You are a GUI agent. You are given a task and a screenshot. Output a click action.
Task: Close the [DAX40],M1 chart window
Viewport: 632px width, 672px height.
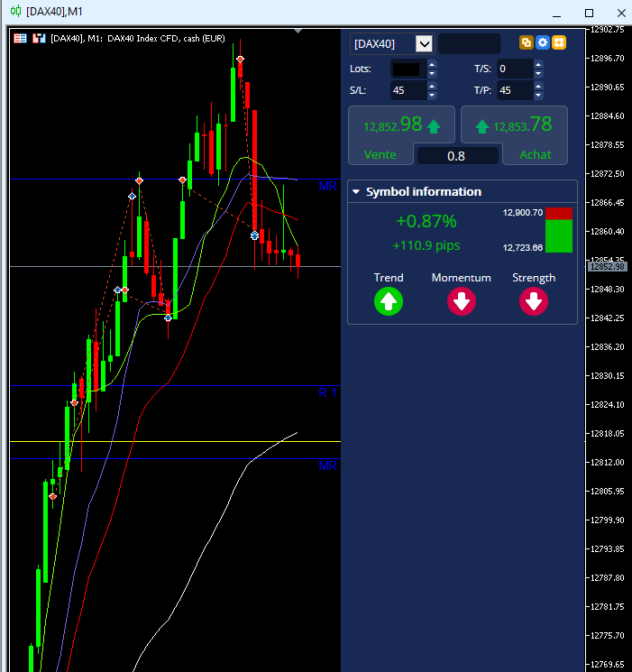621,13
